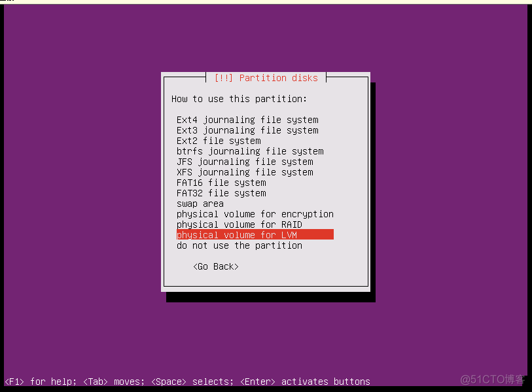Click the Go Back button
Screen dimensions: 532x392
coord(215,266)
